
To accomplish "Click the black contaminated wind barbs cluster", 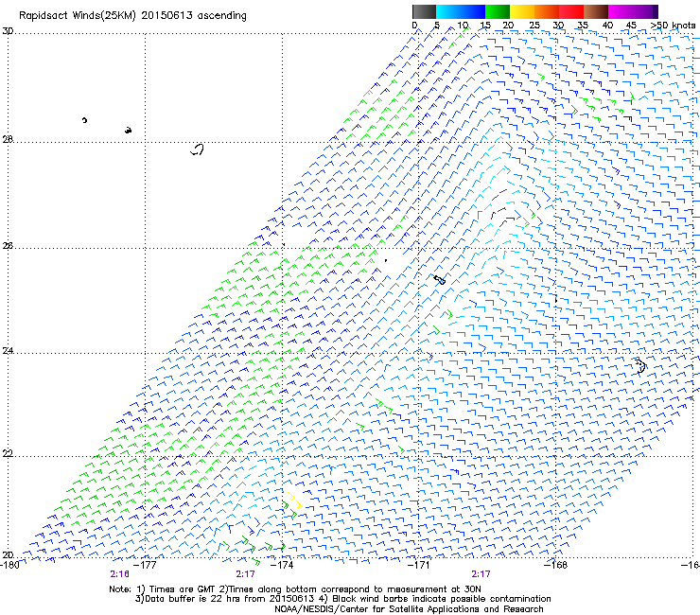I will coord(503,209).
